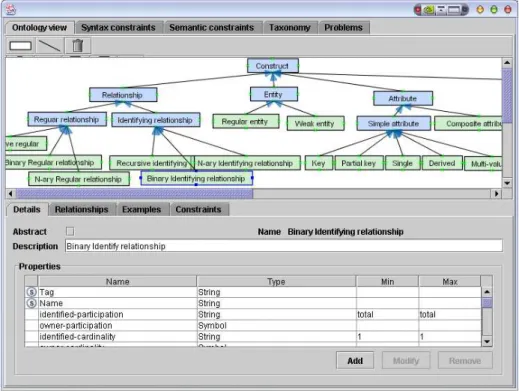
Task: Click the Min column header
Action: coord(387,281)
